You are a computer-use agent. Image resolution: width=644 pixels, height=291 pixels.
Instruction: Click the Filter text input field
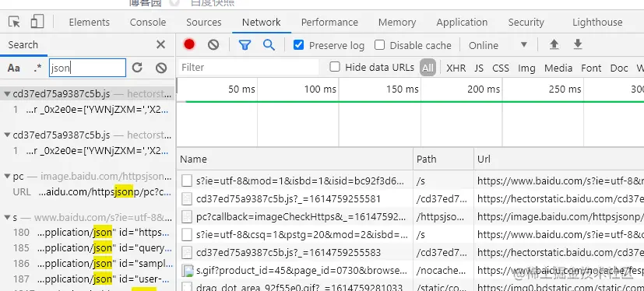(249, 68)
